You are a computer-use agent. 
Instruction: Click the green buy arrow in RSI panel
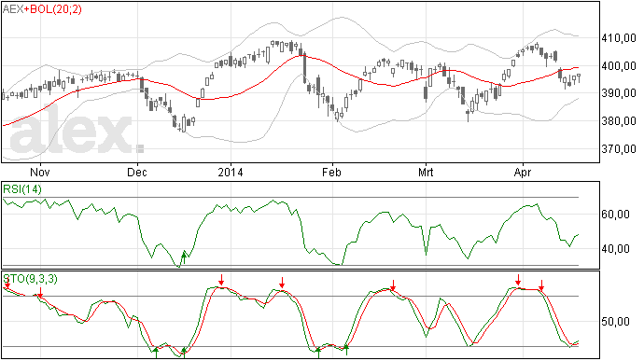(x=184, y=258)
